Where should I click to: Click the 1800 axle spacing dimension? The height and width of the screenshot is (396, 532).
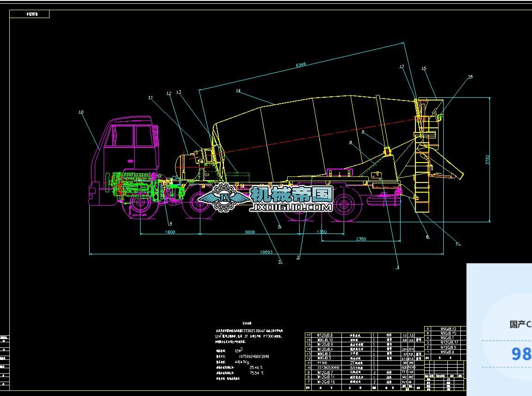coord(170,232)
